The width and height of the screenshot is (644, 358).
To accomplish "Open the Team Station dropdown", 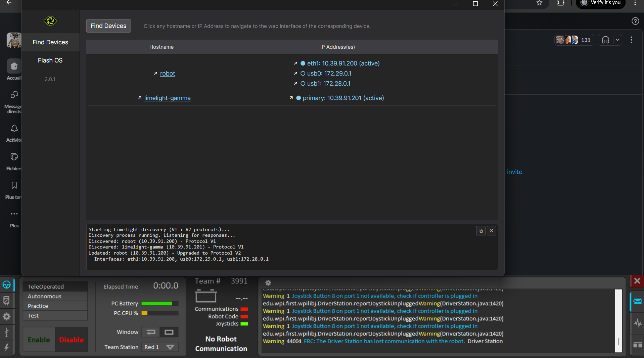I will point(159,347).
